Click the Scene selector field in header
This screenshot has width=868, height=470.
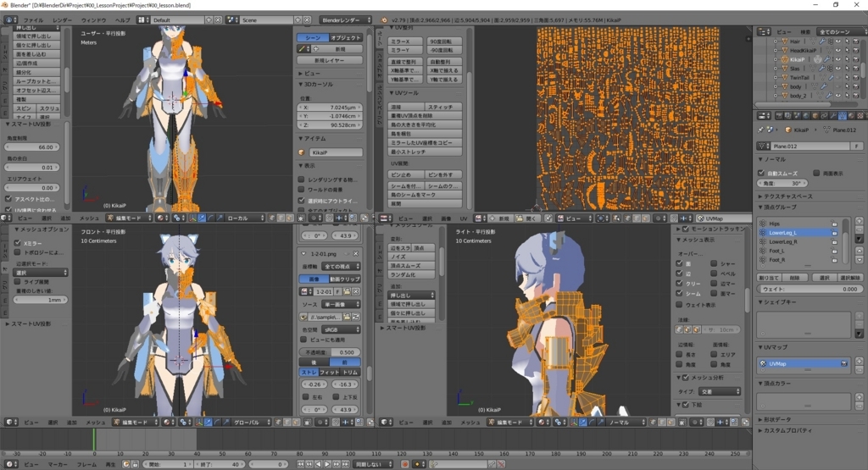pos(267,20)
